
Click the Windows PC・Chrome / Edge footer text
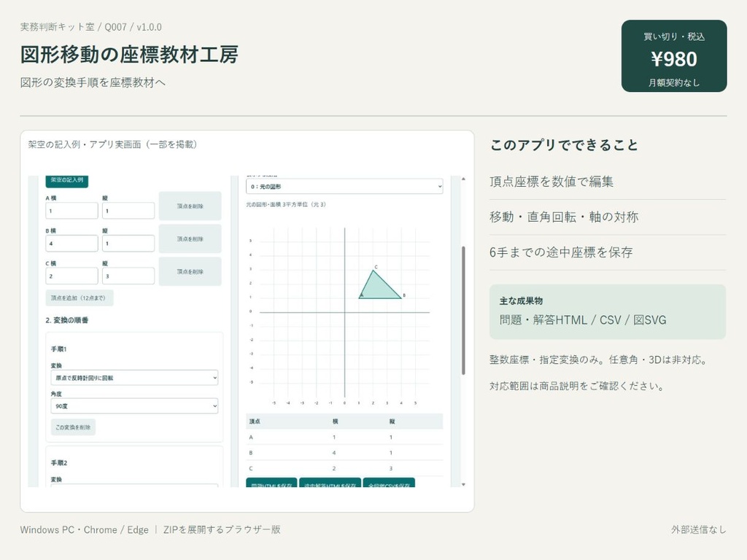tap(85, 529)
